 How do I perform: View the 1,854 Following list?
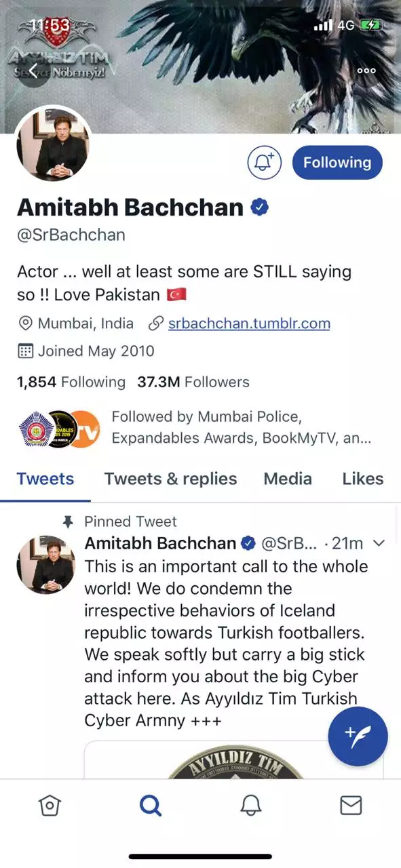click(x=71, y=382)
